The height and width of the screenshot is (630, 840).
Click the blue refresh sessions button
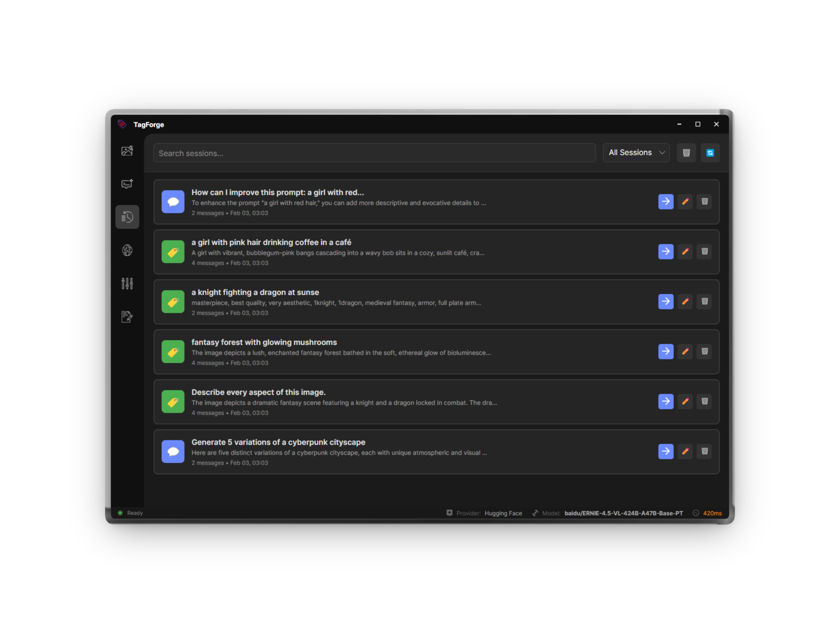[710, 153]
